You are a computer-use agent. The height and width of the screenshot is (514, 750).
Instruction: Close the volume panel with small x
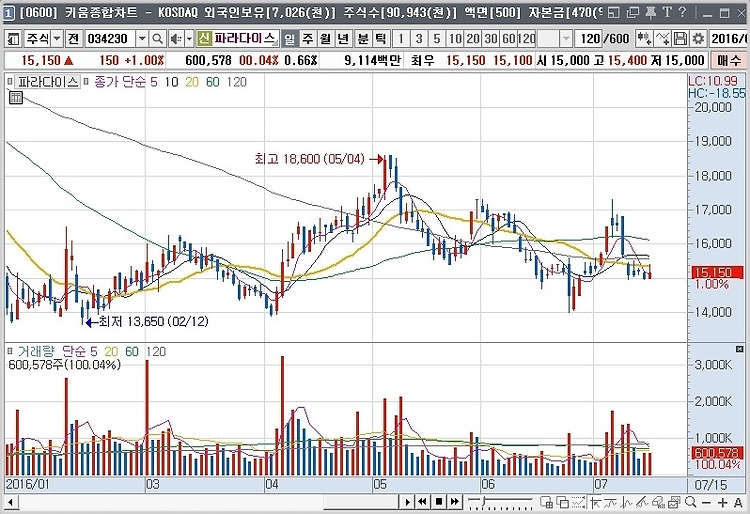(x=739, y=350)
